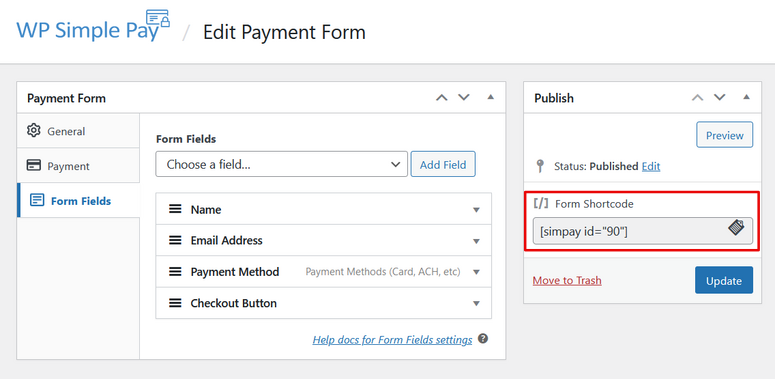Move Payment Form panel up

(441, 97)
